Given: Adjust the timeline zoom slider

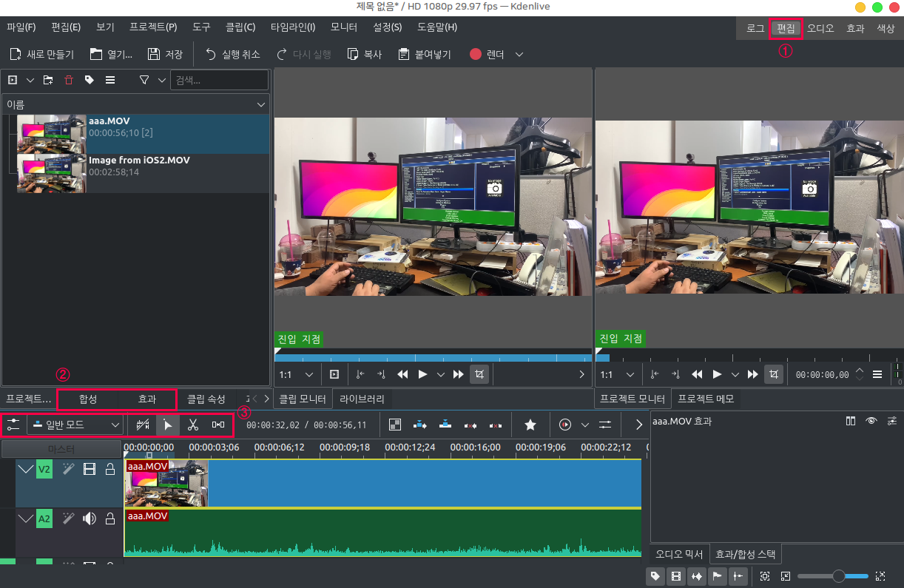Looking at the screenshot, I should (838, 575).
